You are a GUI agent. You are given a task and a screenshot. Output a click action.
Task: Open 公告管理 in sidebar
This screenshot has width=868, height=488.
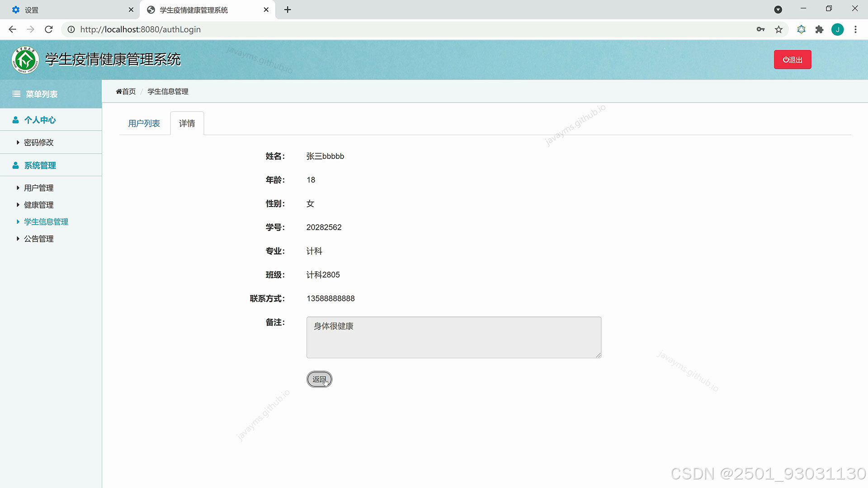click(39, 239)
